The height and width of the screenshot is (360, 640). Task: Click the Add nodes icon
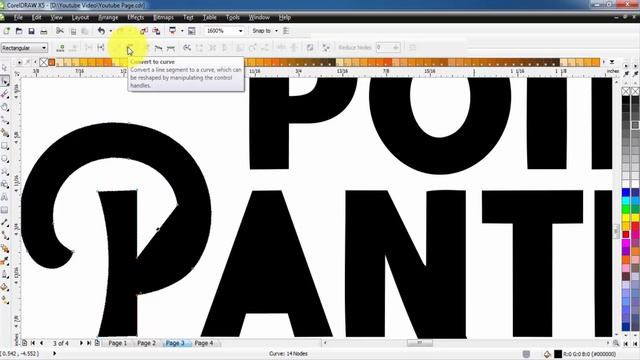pos(60,48)
